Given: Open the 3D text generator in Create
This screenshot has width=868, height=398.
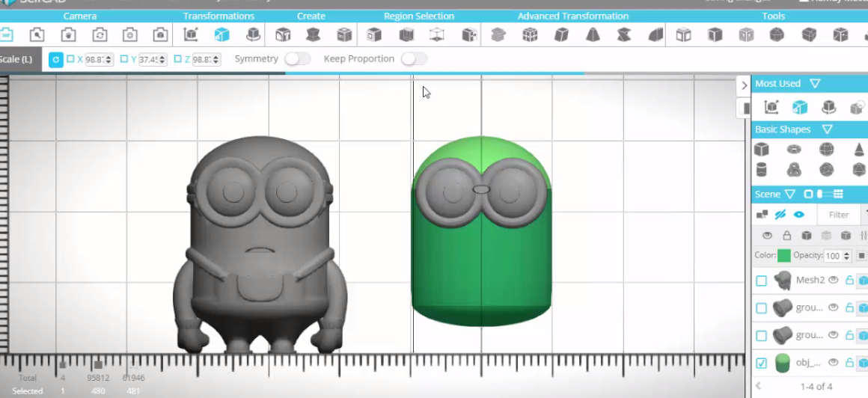Looking at the screenshot, I should point(283,35).
